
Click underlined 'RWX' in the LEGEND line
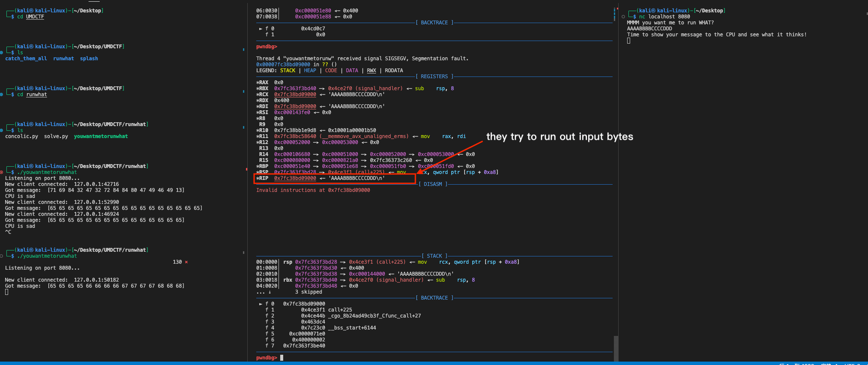pos(372,71)
